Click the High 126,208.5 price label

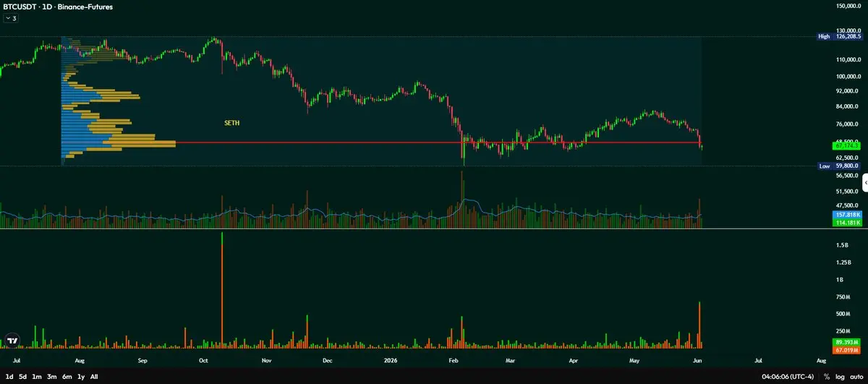841,36
